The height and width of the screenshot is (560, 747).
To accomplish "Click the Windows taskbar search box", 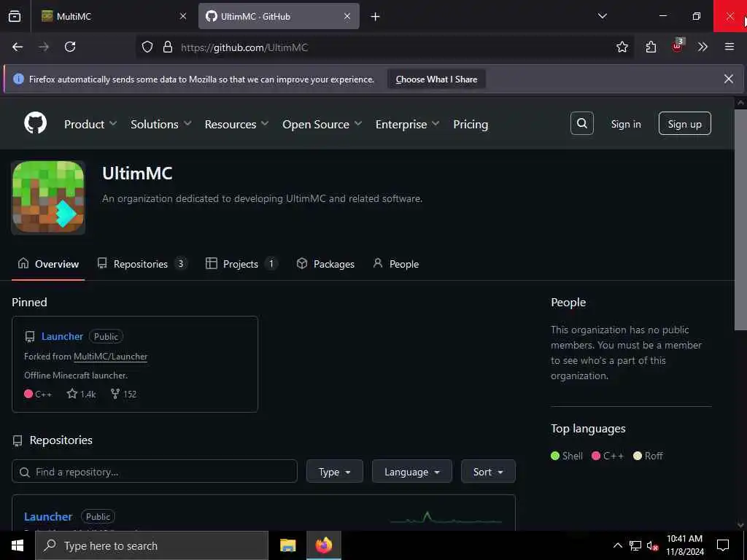I will 152,545.
